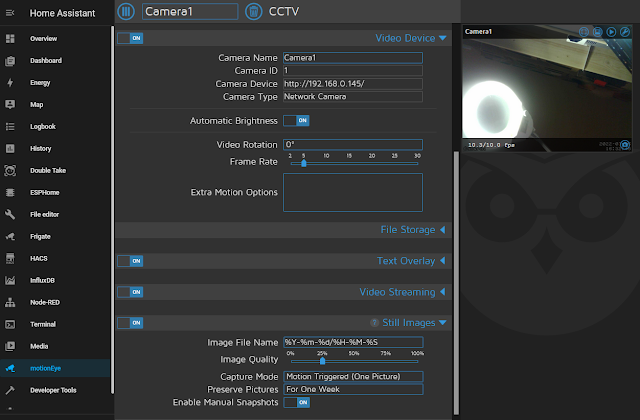Click the Image Quality slider handle
Image resolution: width=640 pixels, height=420 pixels.
pos(322,361)
